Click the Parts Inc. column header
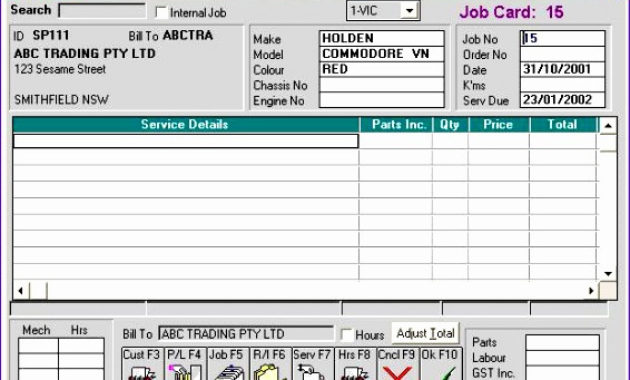This screenshot has height=380, width=630. pos(396,125)
